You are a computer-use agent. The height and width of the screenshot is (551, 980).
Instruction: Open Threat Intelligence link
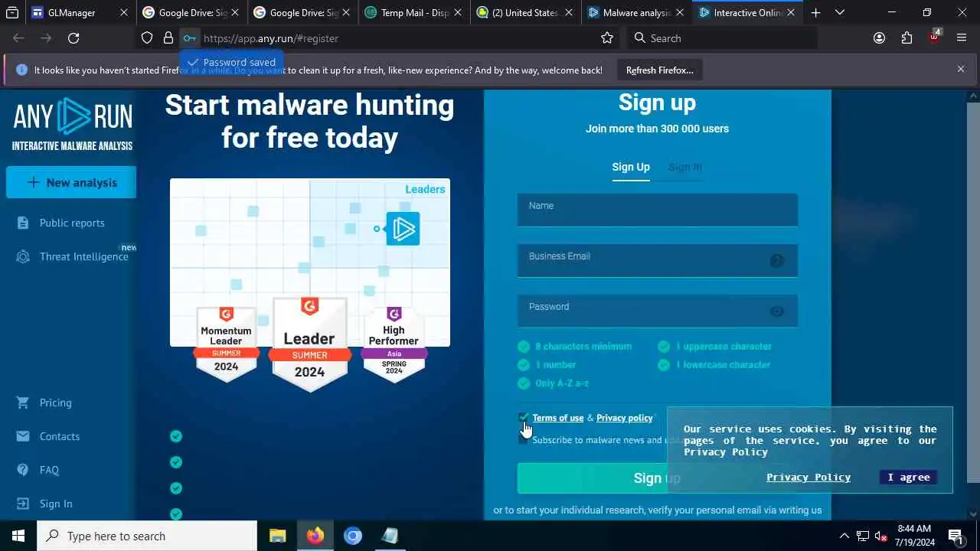pyautogui.click(x=84, y=256)
